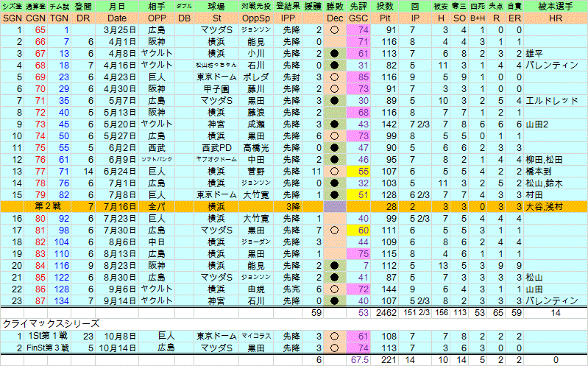Click the date cell 9月14日

[120, 301]
